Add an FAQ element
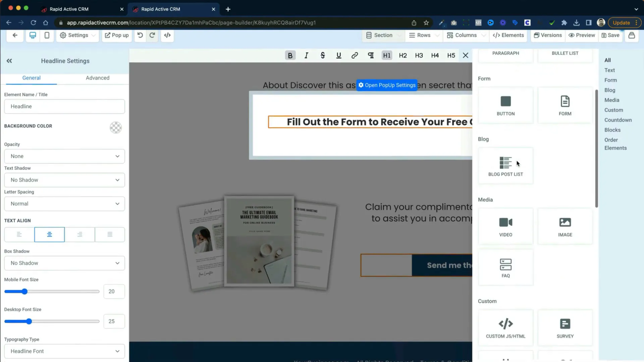 pos(505,267)
